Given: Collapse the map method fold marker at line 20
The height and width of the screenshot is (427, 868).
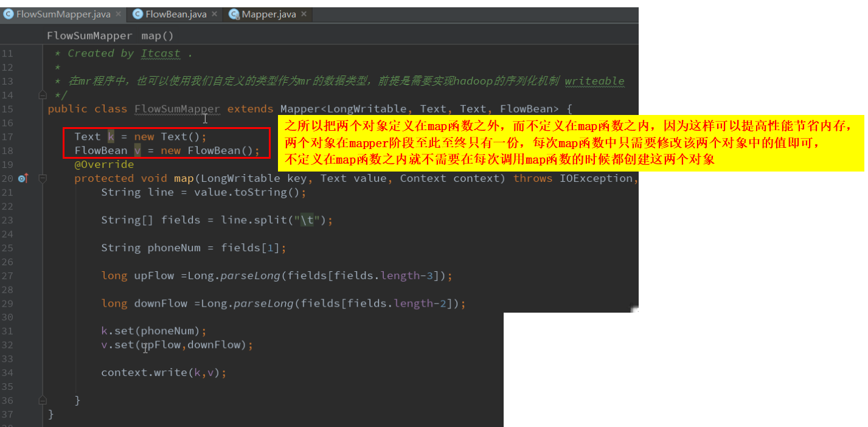Looking at the screenshot, I should point(43,179).
